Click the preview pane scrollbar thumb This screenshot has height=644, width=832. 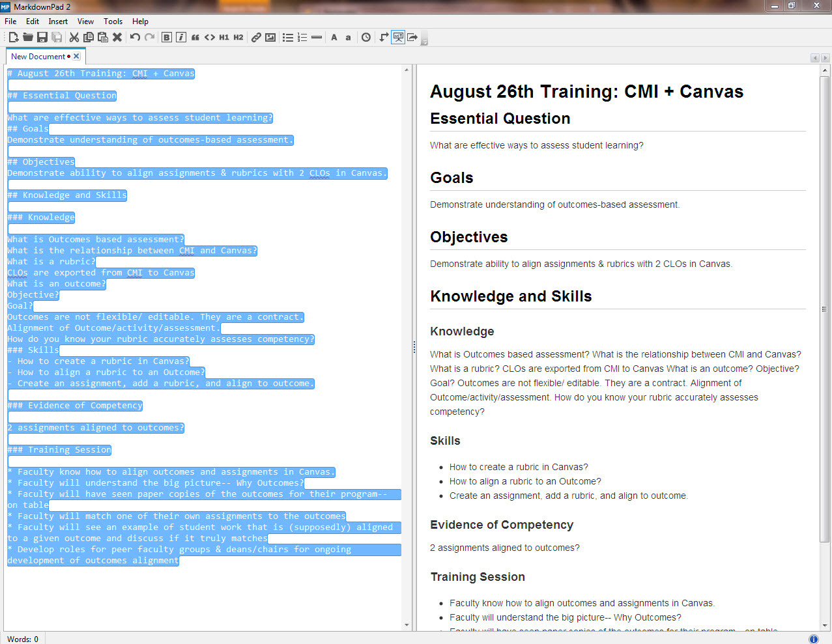click(825, 308)
